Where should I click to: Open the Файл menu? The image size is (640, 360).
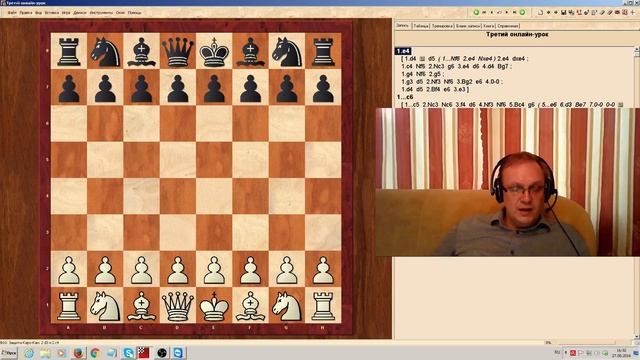click(x=12, y=13)
